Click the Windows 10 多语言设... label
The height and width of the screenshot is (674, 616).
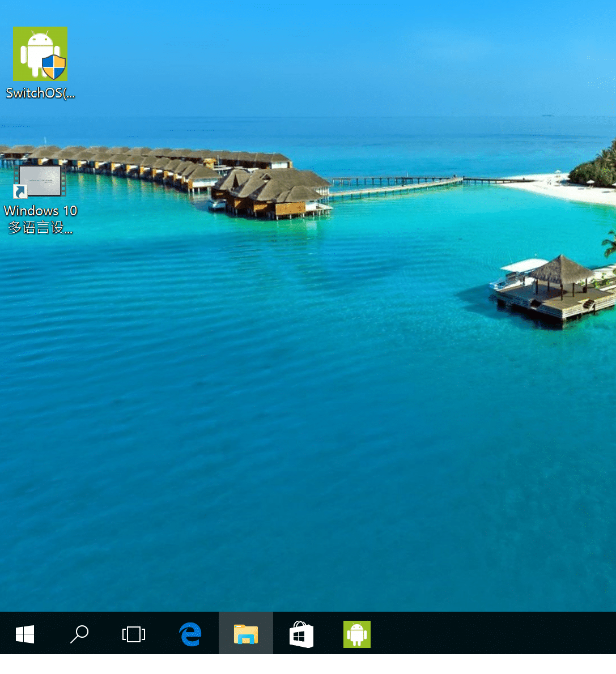[40, 219]
